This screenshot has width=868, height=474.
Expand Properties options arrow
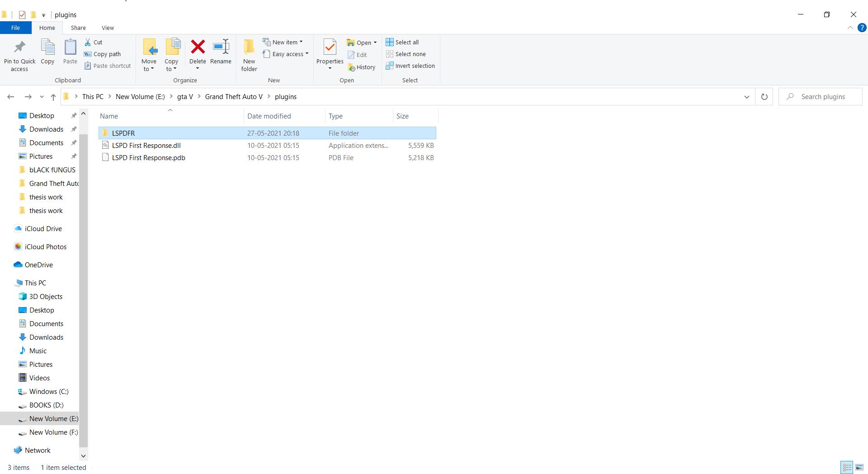330,69
